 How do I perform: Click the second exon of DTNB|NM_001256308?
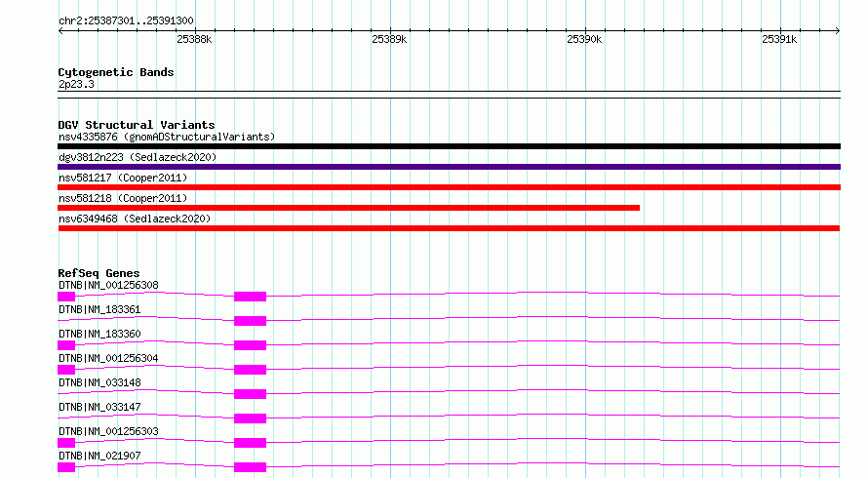click(251, 297)
